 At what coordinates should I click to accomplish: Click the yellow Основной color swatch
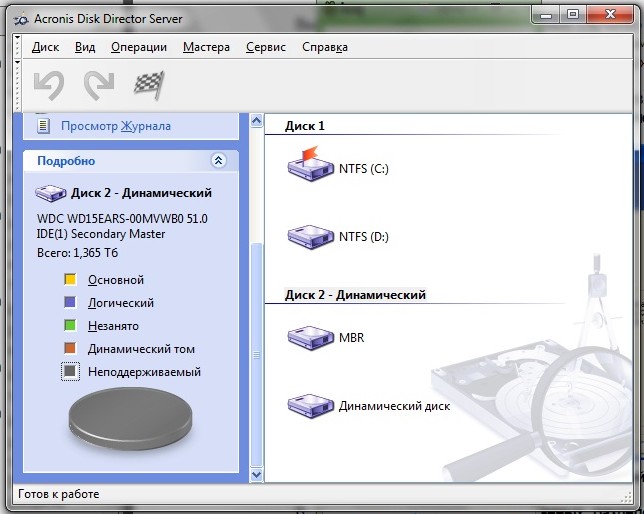[70, 280]
